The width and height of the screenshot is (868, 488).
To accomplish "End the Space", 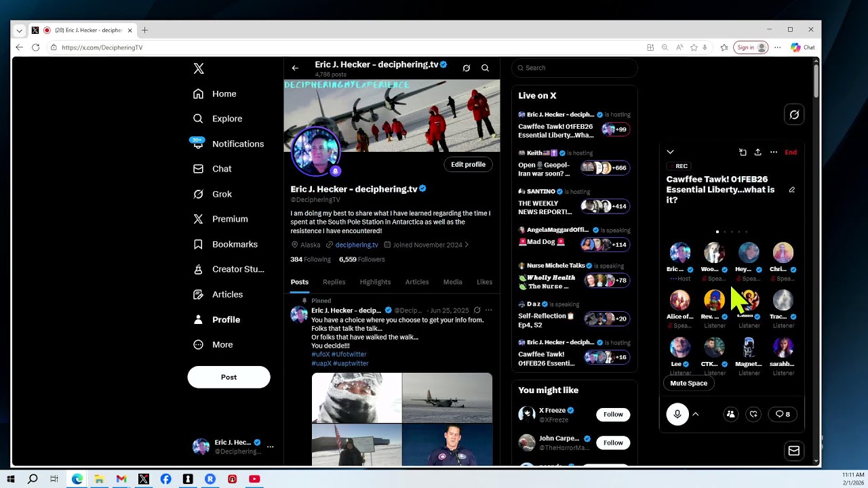I will pyautogui.click(x=791, y=152).
